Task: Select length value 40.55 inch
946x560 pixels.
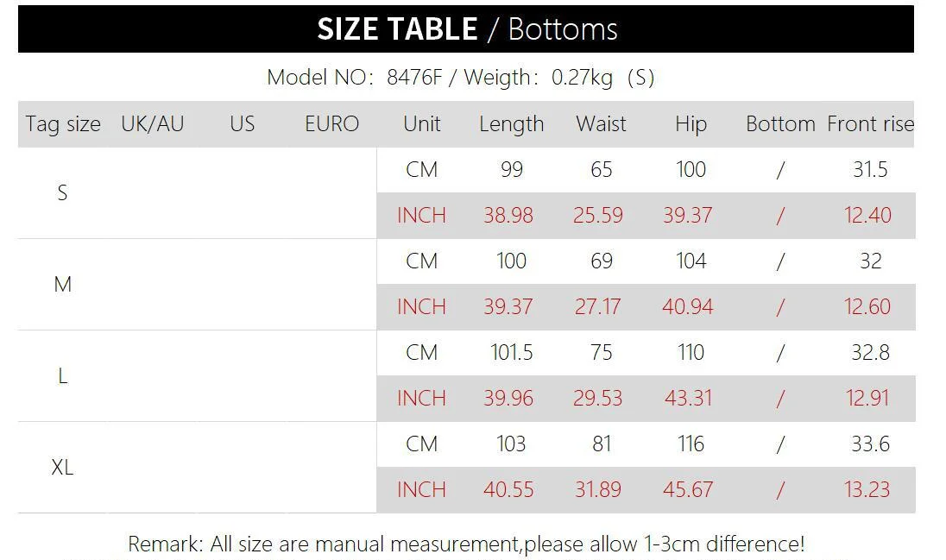Action: pyautogui.click(x=508, y=489)
